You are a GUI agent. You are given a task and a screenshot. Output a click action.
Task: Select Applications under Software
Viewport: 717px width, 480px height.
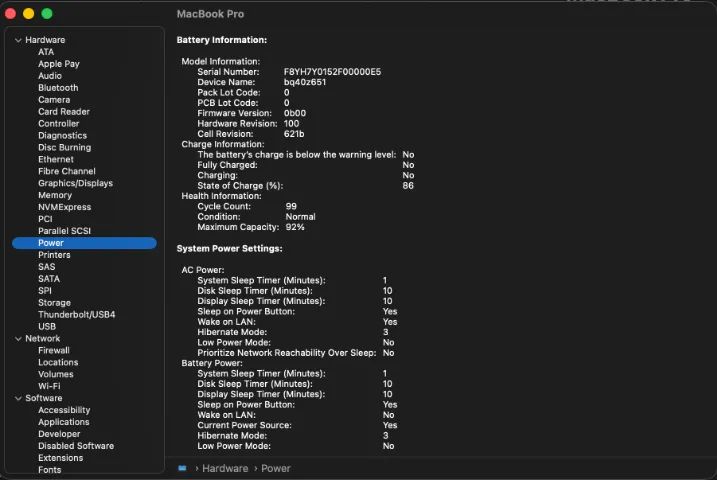[64, 422]
